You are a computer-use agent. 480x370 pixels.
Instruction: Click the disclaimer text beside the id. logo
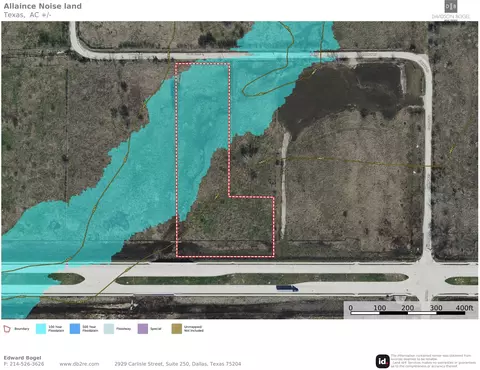[x=433, y=361]
